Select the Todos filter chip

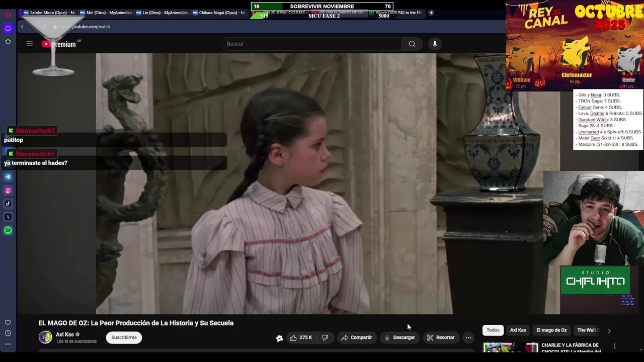tap(493, 330)
